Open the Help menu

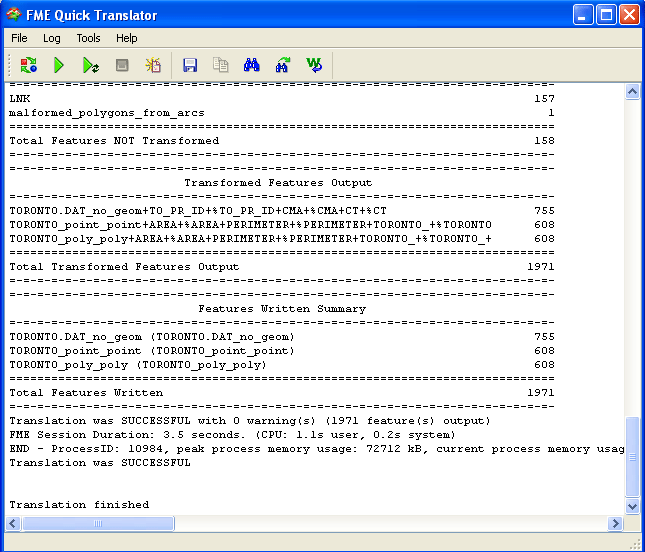coord(126,38)
